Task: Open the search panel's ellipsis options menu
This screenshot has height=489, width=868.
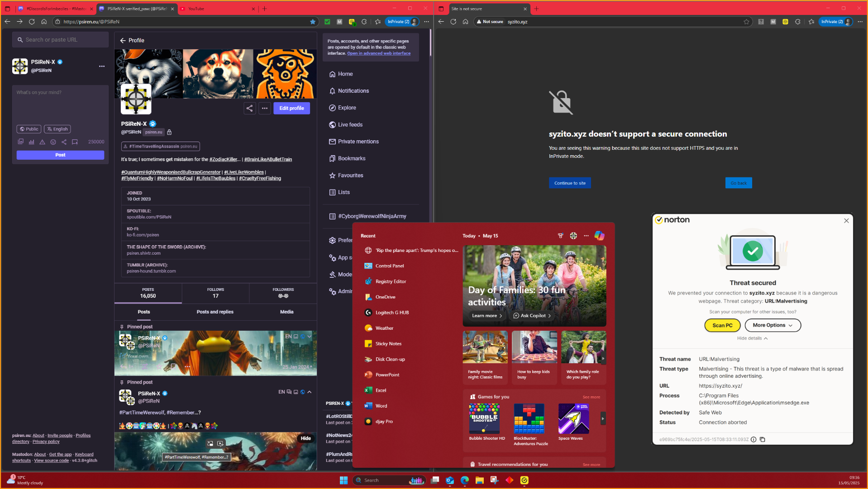Action: 586,236
